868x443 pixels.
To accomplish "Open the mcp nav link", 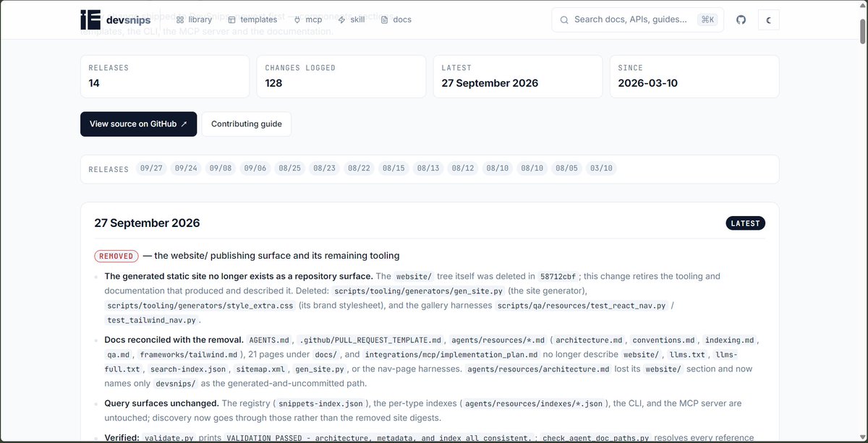I will pos(307,20).
